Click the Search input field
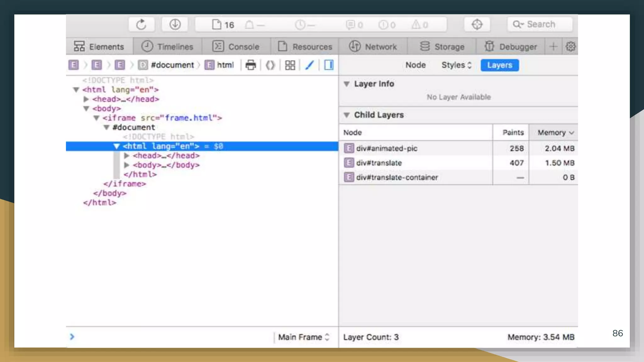This screenshot has height=362, width=644. pyautogui.click(x=541, y=25)
